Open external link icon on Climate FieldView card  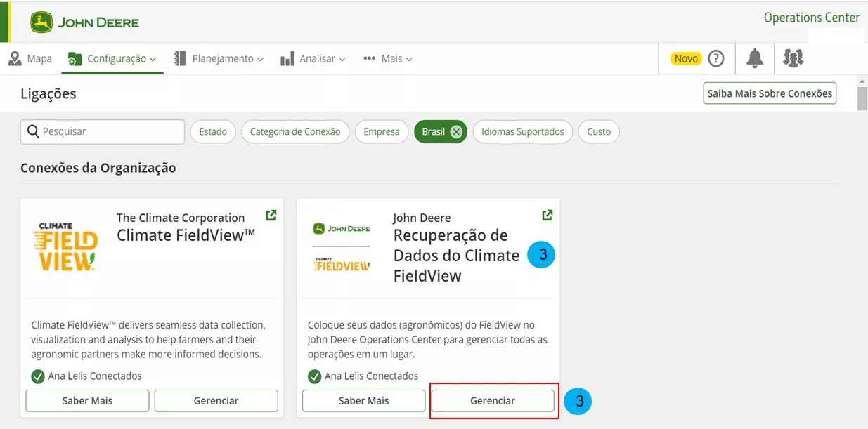pos(271,215)
